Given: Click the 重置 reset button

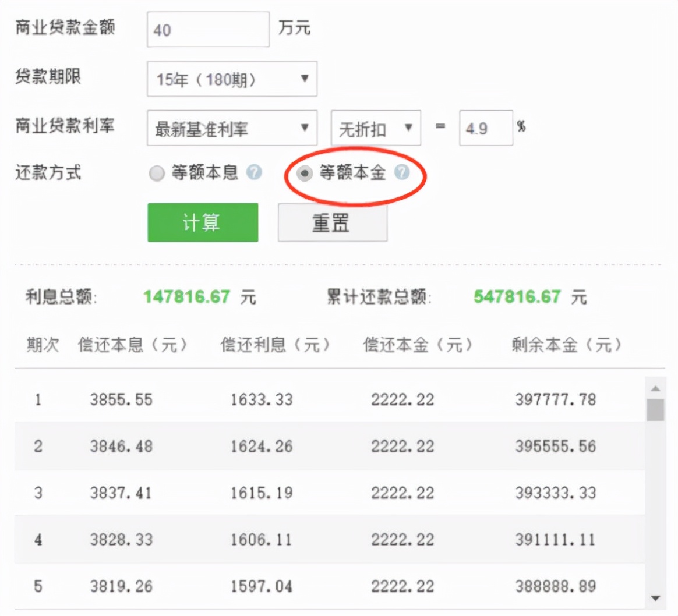Looking at the screenshot, I should coord(333,222).
